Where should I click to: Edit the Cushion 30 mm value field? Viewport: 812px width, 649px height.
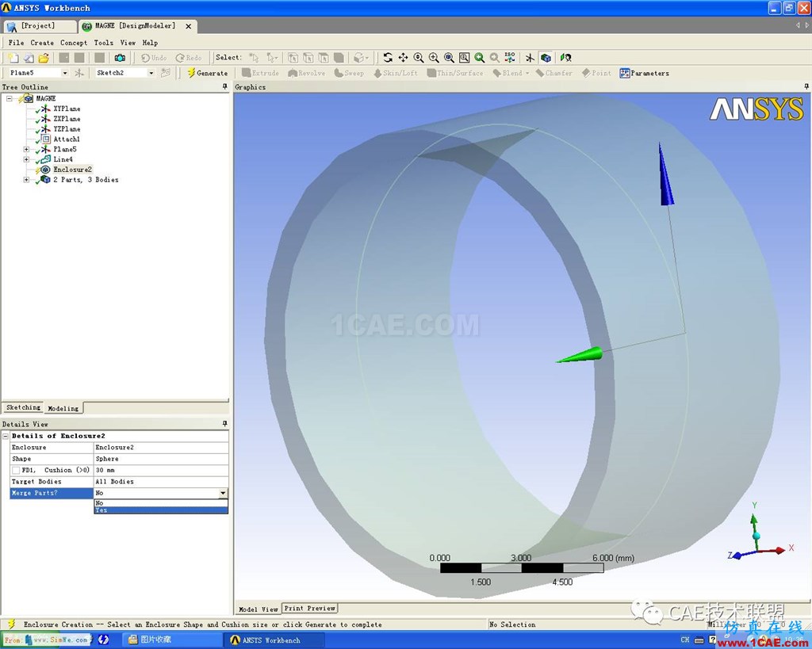click(161, 471)
